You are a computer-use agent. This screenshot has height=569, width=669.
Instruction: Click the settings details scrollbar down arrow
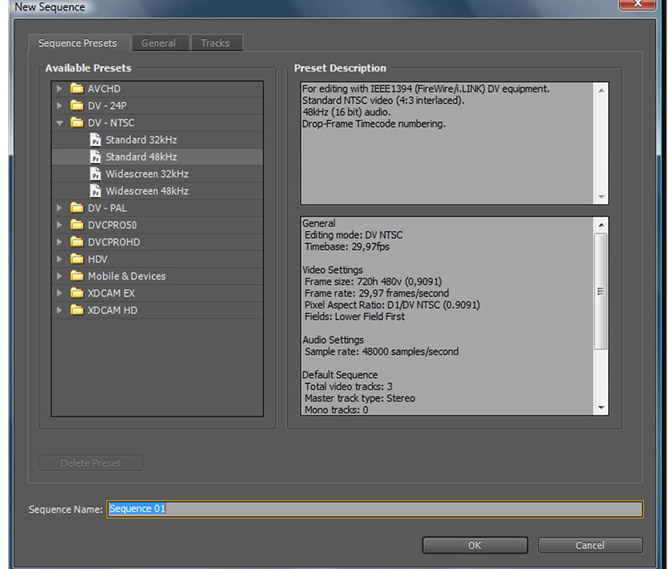[601, 408]
